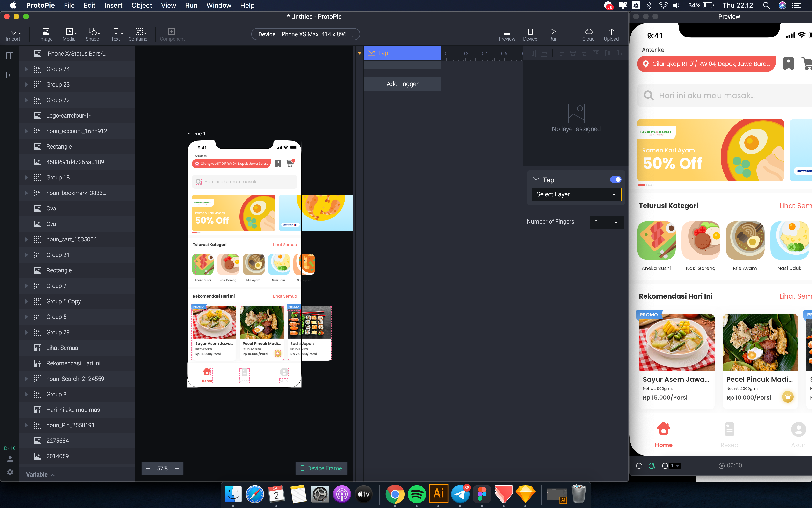
Task: Open settings gear icon in sidebar
Action: coord(10,472)
